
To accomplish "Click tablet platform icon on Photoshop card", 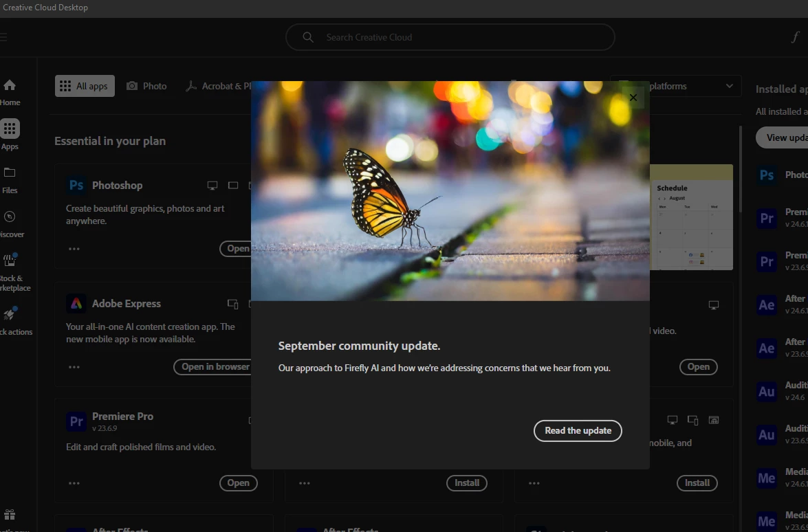I will pyautogui.click(x=233, y=186).
